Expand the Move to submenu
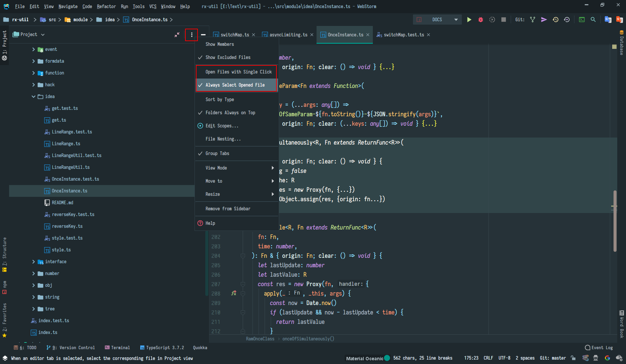The image size is (626, 364). (x=237, y=181)
